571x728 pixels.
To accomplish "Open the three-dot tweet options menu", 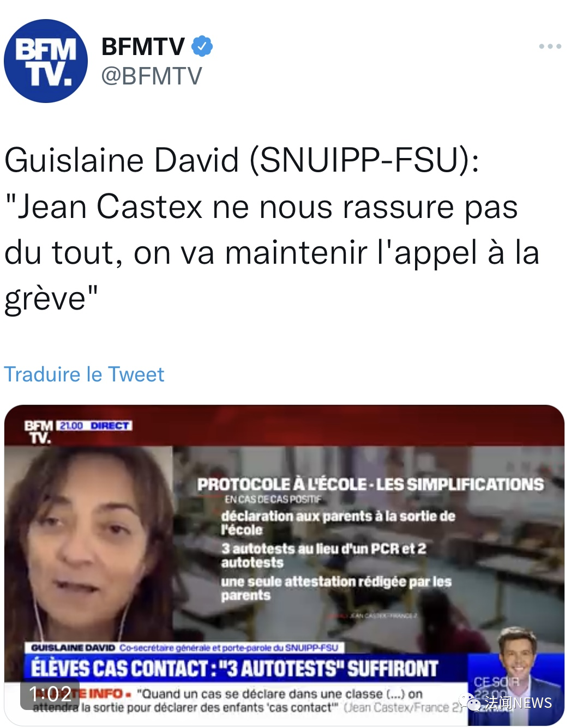I will 550,46.
